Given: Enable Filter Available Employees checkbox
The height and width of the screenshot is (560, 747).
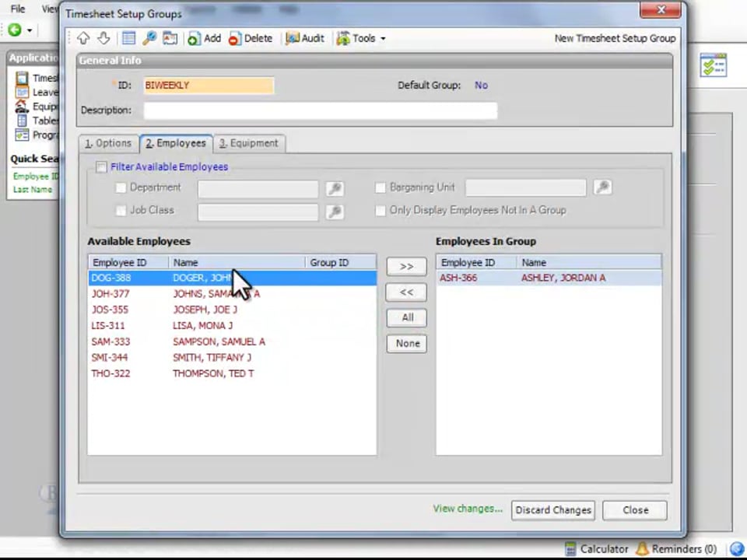Looking at the screenshot, I should (x=101, y=167).
